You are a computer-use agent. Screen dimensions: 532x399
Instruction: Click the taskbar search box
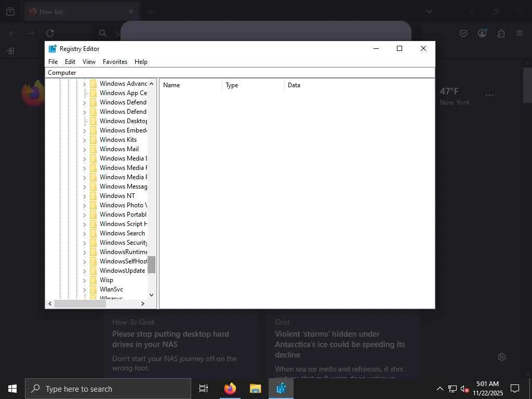click(108, 389)
